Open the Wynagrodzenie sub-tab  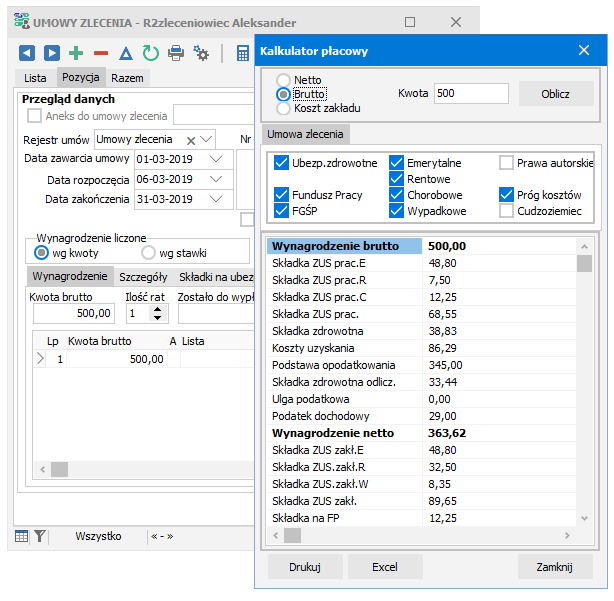point(70,276)
